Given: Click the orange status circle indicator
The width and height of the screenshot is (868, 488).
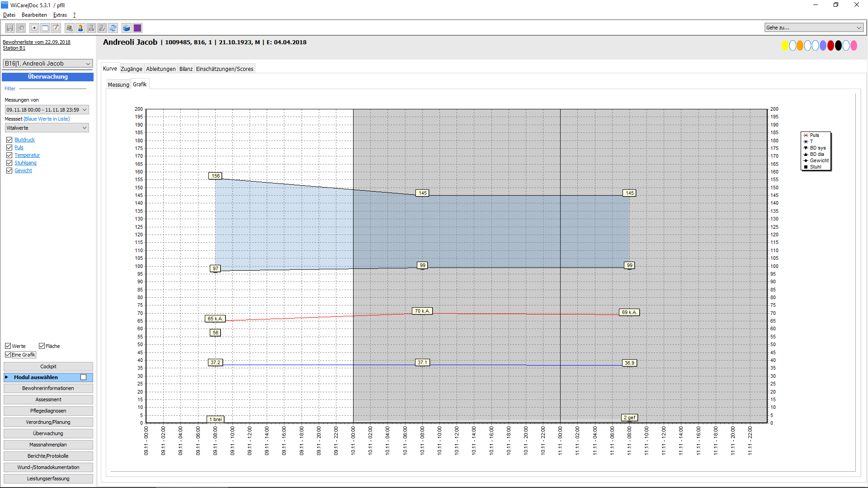Looking at the screenshot, I should tap(800, 46).
